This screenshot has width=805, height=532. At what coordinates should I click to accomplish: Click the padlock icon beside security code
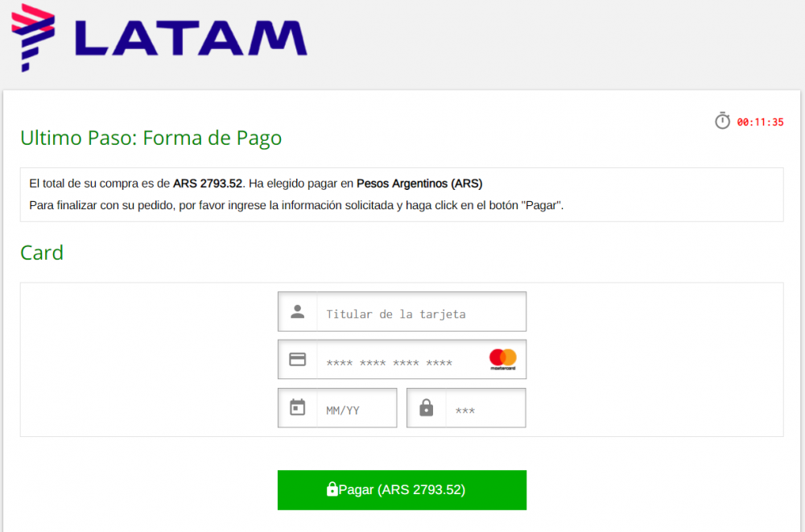click(x=426, y=408)
